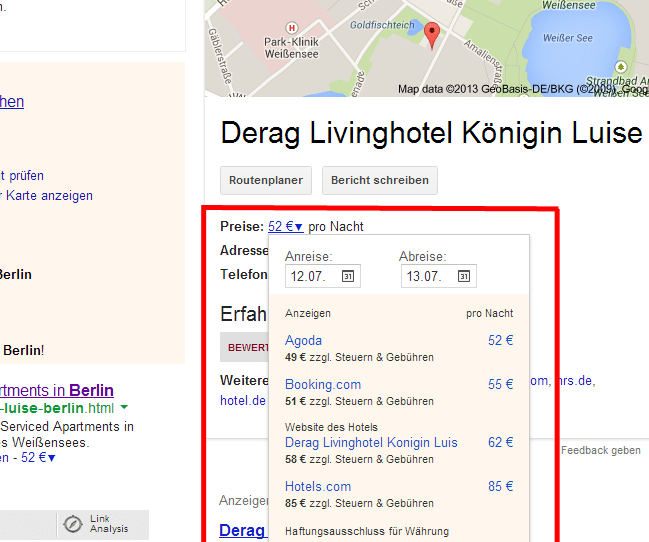Image resolution: width=649 pixels, height=542 pixels.
Task: Open Derag Livinghotel Konigin Luis website link
Action: click(x=371, y=442)
